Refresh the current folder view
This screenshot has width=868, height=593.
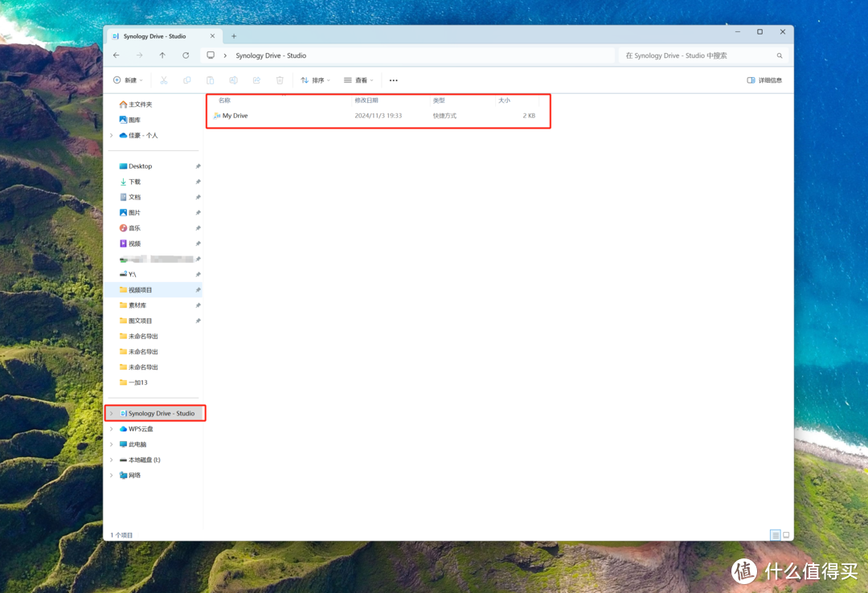[x=186, y=55]
